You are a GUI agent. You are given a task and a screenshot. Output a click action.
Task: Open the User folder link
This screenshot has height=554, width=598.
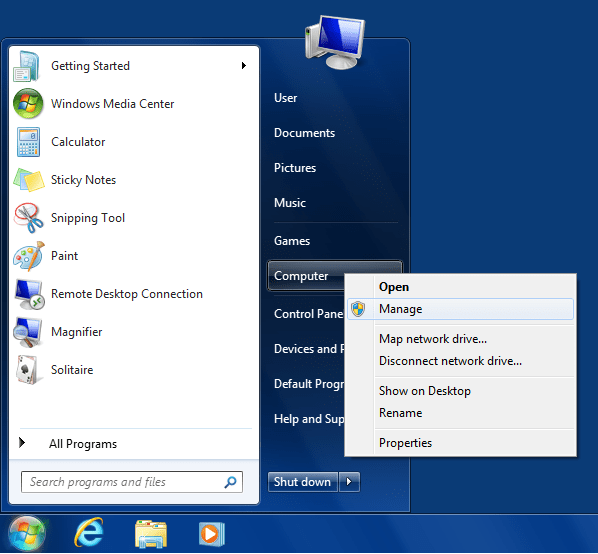[x=285, y=98]
